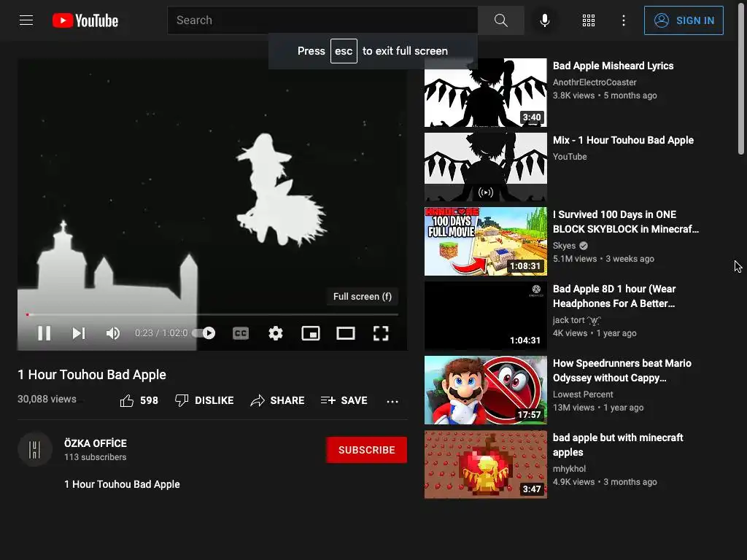Visit the AnothrElectroCoaster channel
747x560 pixels.
tap(595, 82)
